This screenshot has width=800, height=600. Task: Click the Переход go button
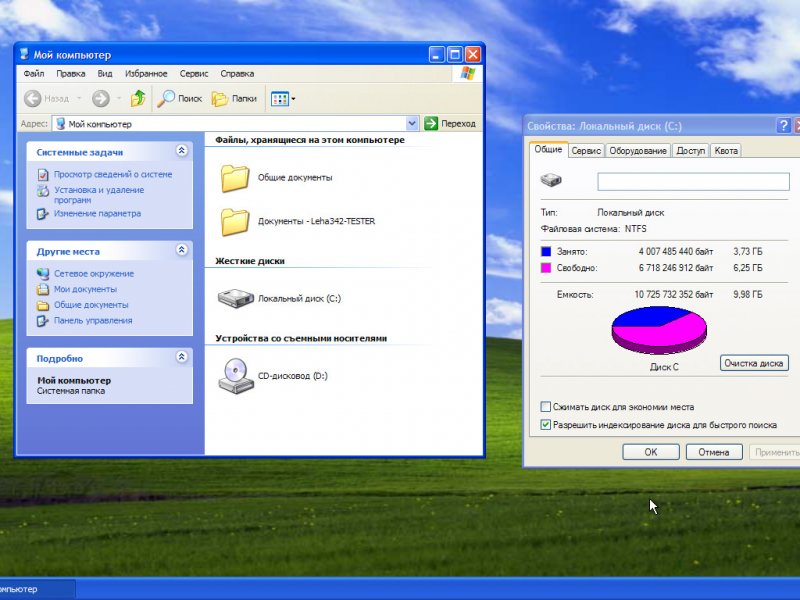449,123
